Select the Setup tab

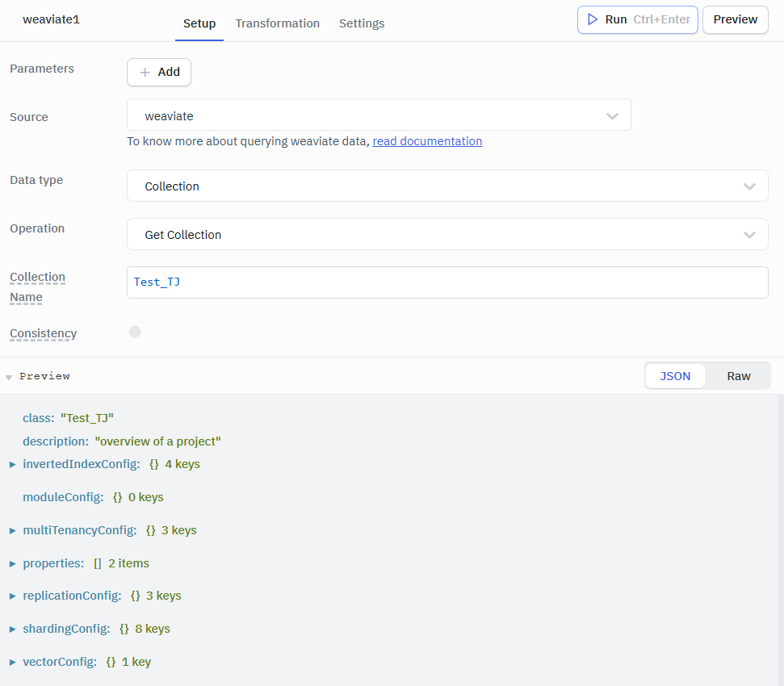(199, 23)
